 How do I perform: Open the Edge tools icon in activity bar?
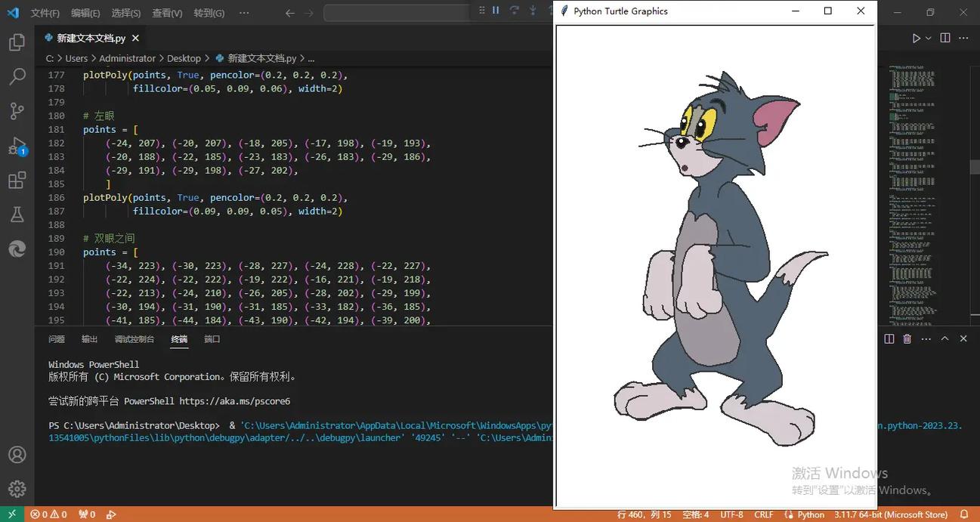coord(17,249)
